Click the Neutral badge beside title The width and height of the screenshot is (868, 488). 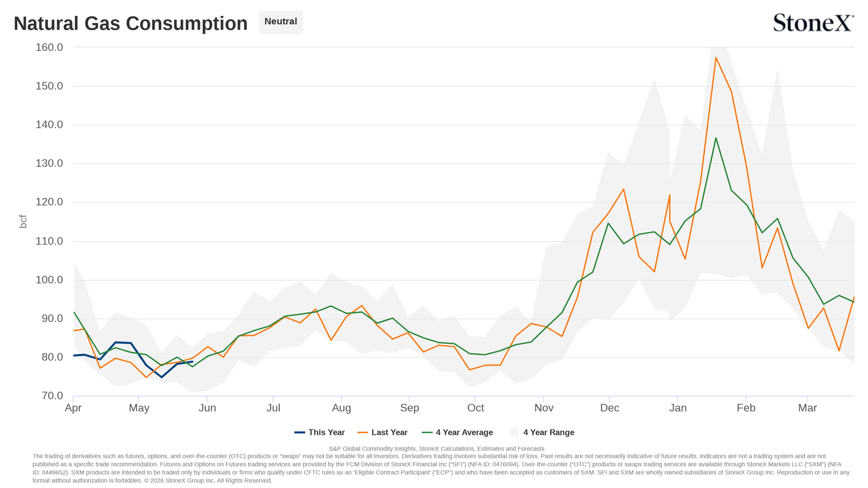pos(281,22)
